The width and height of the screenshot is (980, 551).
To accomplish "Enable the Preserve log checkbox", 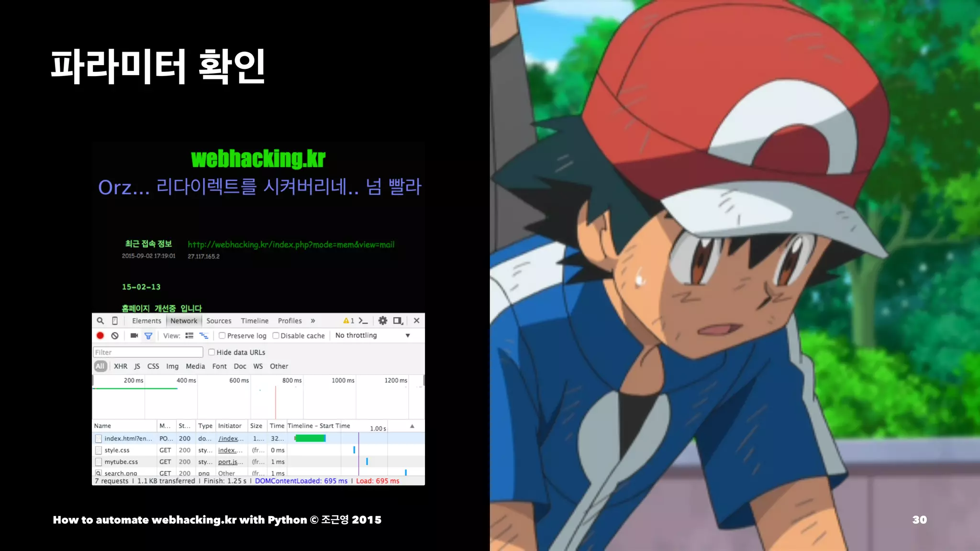I will point(222,336).
